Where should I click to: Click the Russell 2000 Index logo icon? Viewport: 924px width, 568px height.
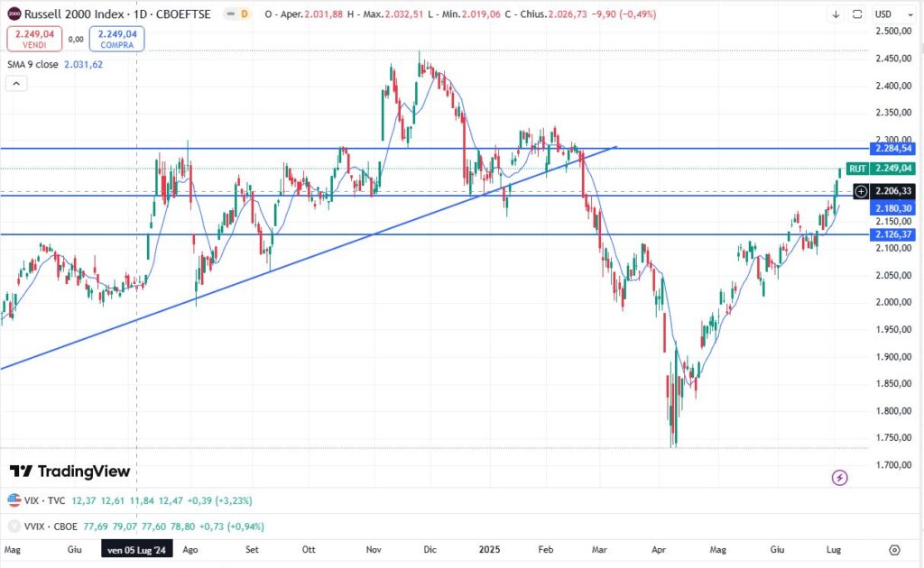pyautogui.click(x=14, y=14)
